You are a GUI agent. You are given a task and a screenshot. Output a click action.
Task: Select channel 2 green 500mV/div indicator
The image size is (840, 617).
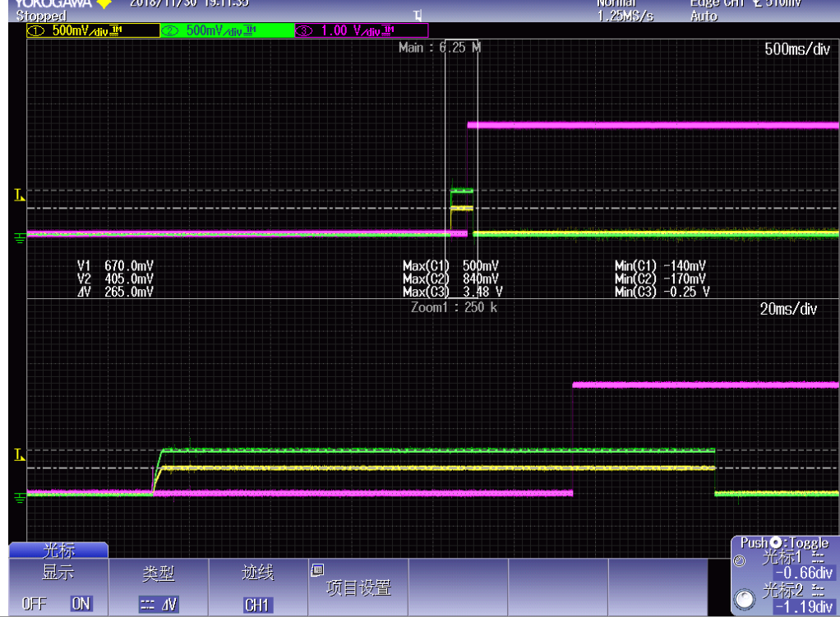pos(227,30)
